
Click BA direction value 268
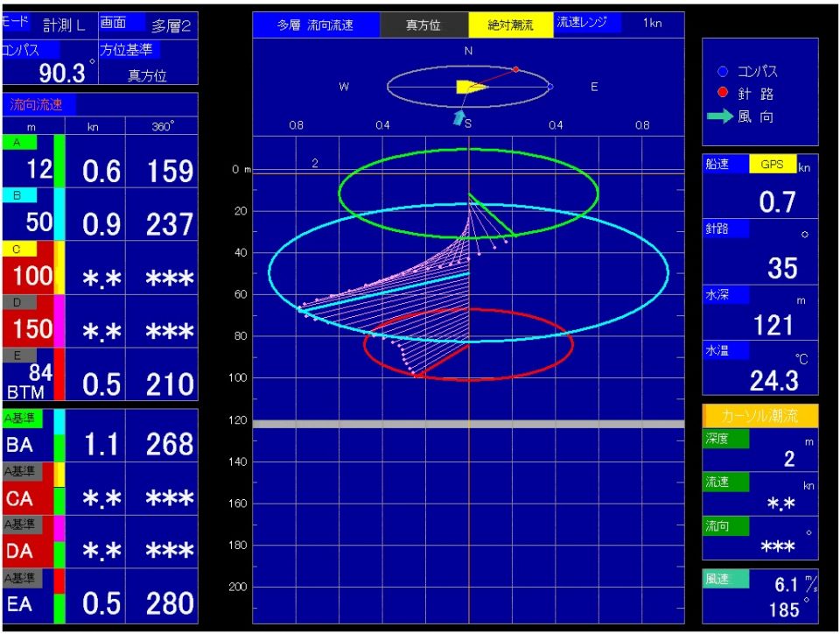pyautogui.click(x=170, y=444)
